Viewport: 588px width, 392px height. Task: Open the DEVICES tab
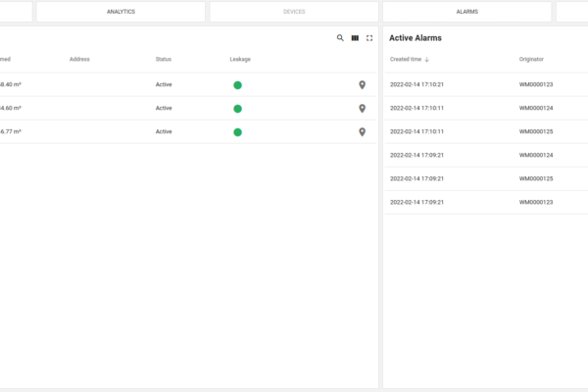coord(293,12)
